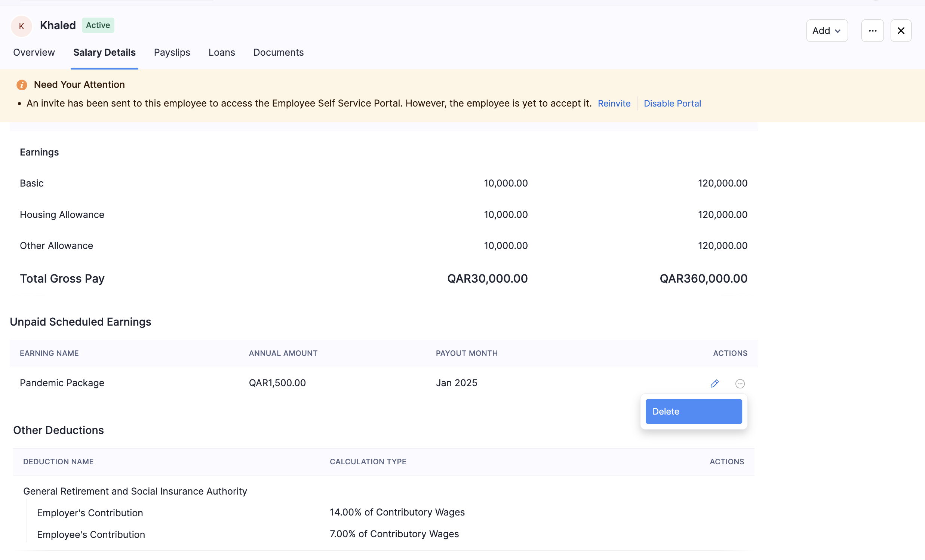Viewport: 925px width, 560px height.
Task: Select Khaled's avatar with the letter K
Action: (21, 26)
